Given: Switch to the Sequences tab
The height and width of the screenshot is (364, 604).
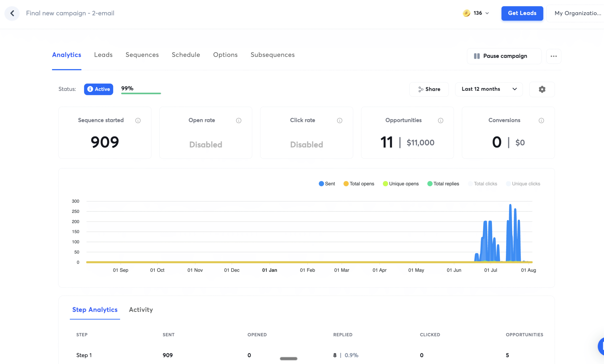Looking at the screenshot, I should 142,55.
